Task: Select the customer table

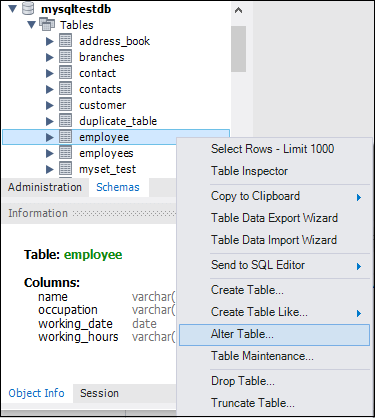Action: tap(103, 105)
